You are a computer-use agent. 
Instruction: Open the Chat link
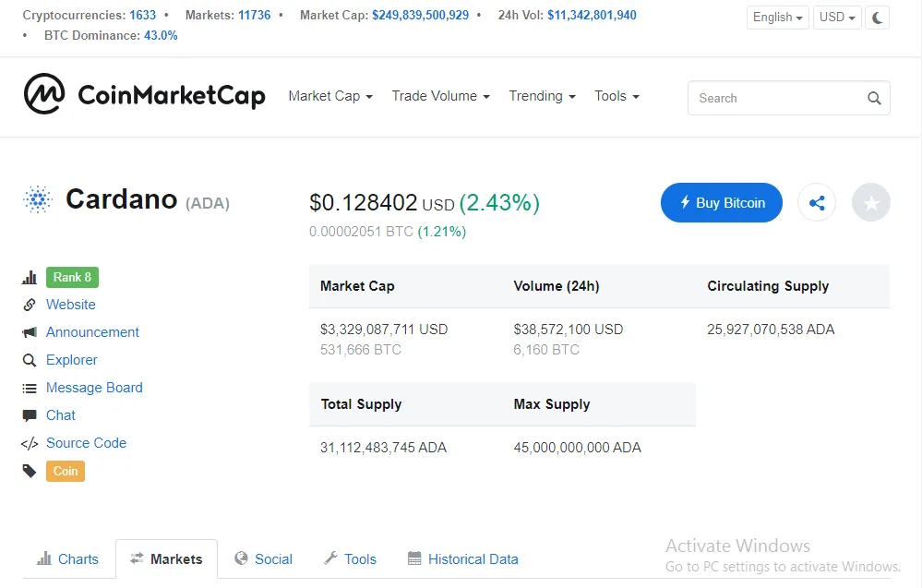[61, 415]
